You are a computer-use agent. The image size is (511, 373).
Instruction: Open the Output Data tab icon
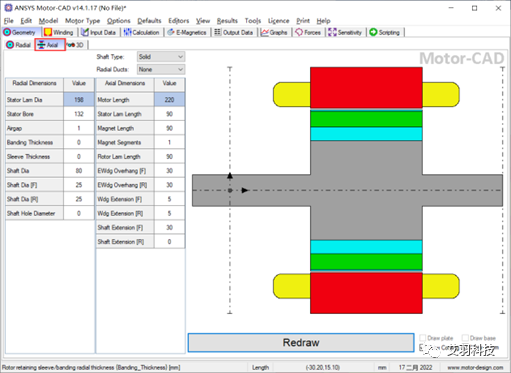point(217,32)
